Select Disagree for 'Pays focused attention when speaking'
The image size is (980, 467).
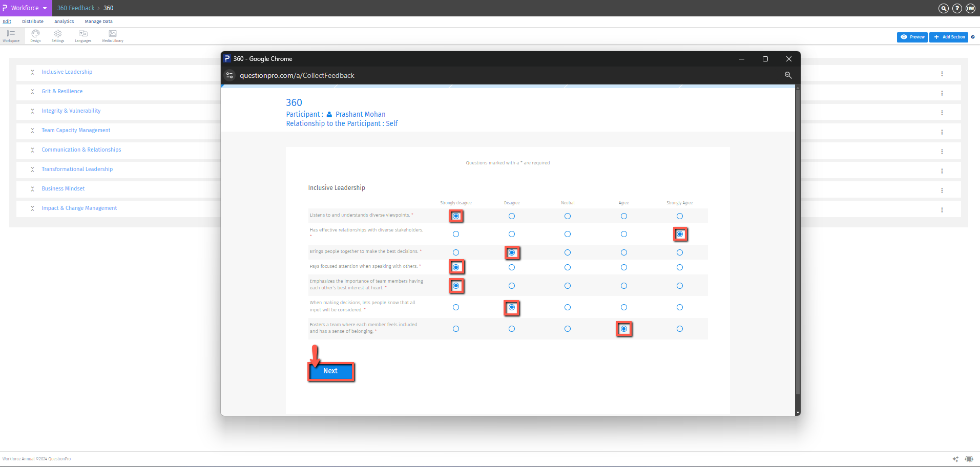512,267
